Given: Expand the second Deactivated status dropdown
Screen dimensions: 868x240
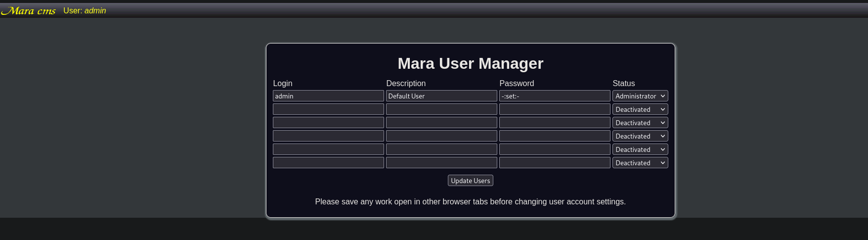Looking at the screenshot, I should tap(640, 123).
